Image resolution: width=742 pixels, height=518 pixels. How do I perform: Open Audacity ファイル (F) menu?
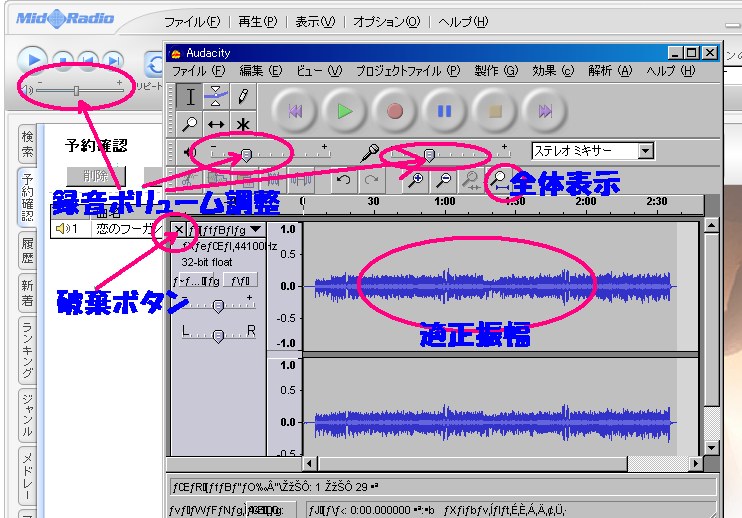tap(198, 71)
